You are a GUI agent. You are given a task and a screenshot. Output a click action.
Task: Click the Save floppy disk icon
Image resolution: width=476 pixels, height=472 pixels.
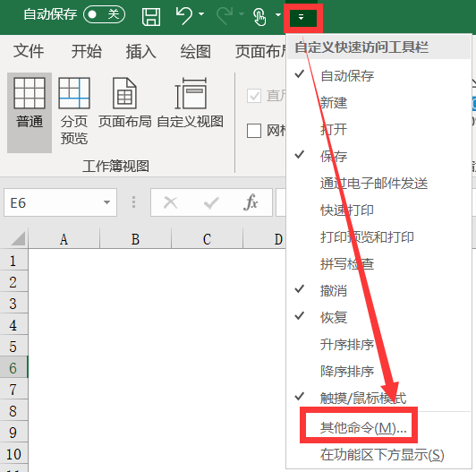pos(151,17)
